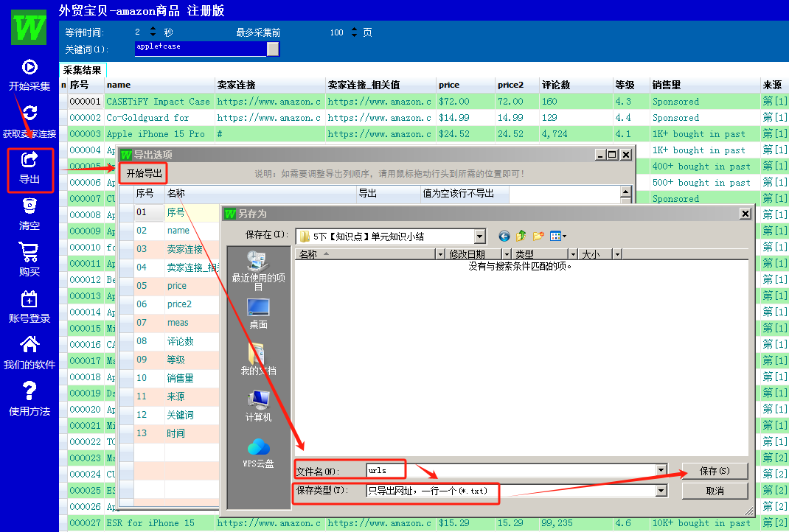Close the 另存为 save-as dialog
The width and height of the screenshot is (789, 532).
(745, 214)
